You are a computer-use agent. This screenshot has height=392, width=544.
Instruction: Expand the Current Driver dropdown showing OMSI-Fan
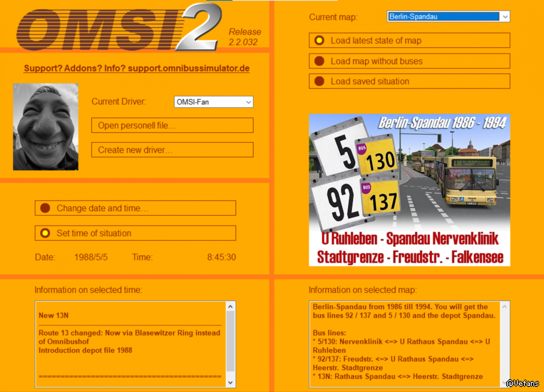214,102
